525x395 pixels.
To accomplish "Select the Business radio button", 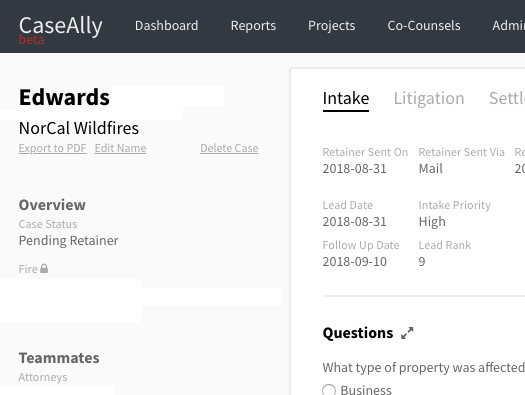I will pos(329,390).
